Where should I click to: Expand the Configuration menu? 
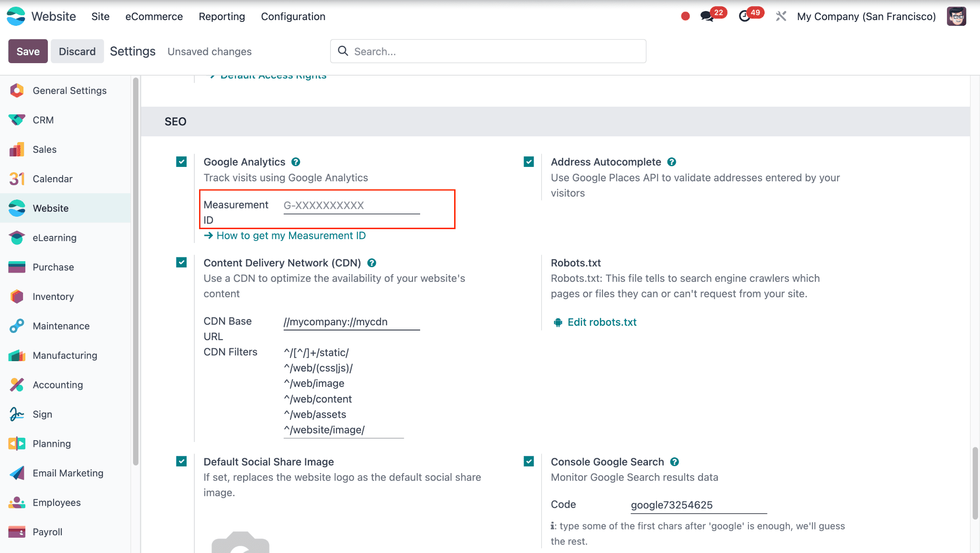point(293,16)
